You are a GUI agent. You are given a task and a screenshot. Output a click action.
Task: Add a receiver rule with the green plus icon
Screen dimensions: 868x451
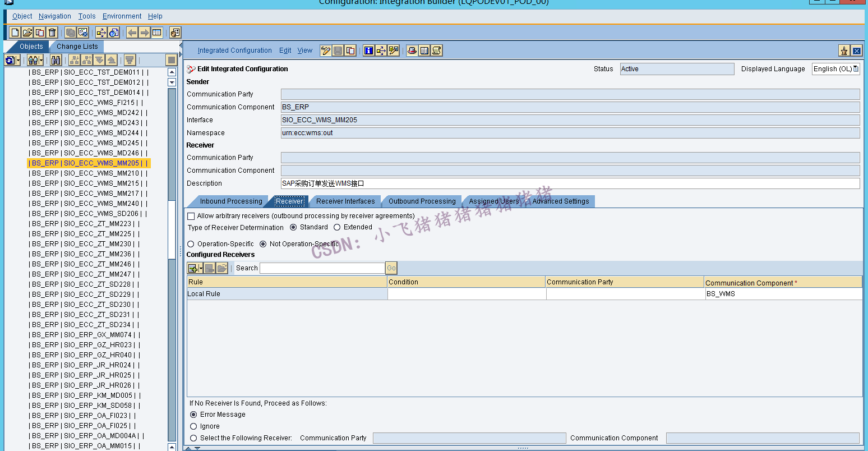191,268
